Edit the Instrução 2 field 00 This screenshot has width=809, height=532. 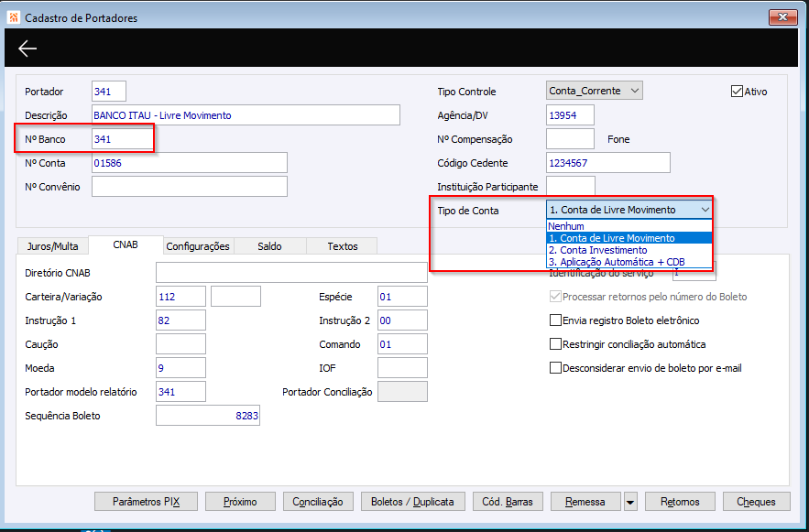(x=402, y=320)
